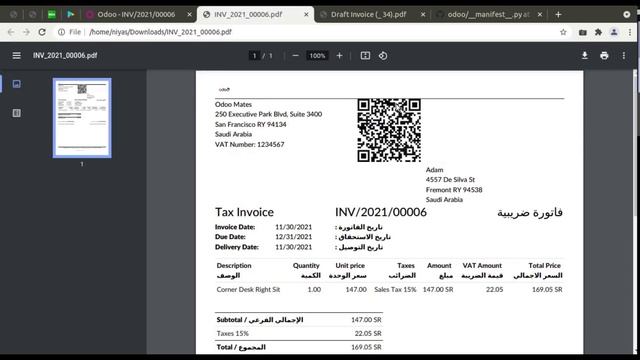The width and height of the screenshot is (640, 360).
Task: Click the 'Taxes 15%' summary row label
Action: click(x=232, y=333)
